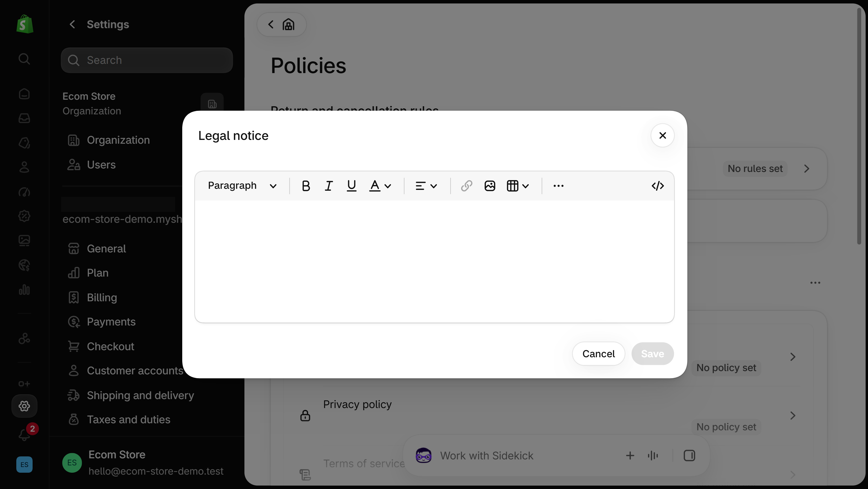868x489 pixels.
Task: Open Taxes and duties settings
Action: tap(119, 419)
